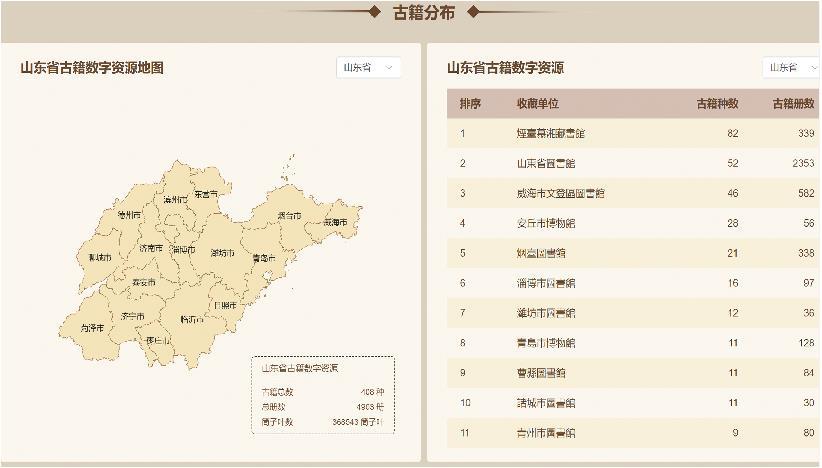The height and width of the screenshot is (468, 822).
Task: Click the 古籍分布 section title
Action: pyautogui.click(x=424, y=13)
